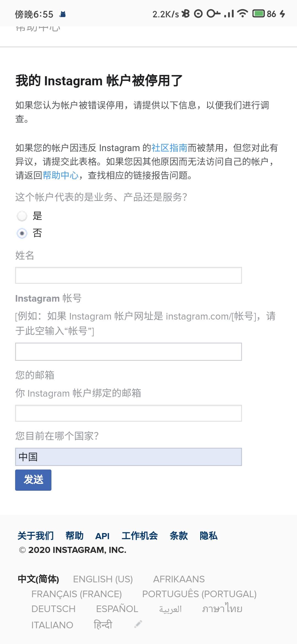Open the 关于我们 footer link
Image resolution: width=297 pixels, height=644 pixels.
click(x=35, y=536)
